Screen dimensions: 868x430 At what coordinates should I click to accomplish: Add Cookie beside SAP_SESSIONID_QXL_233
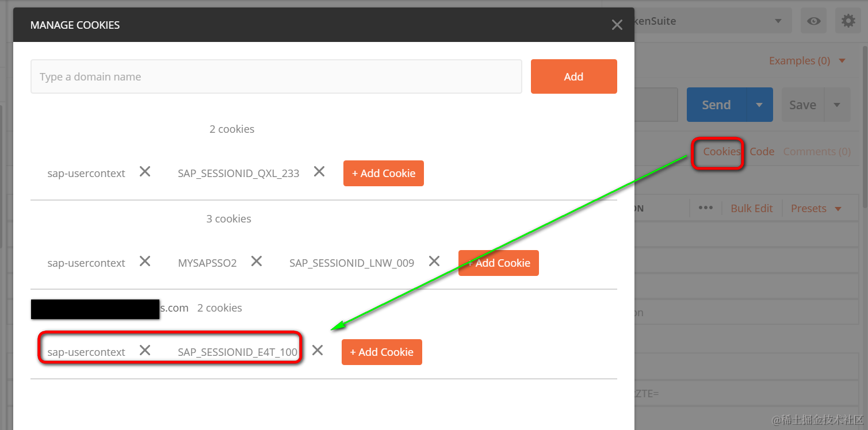384,173
